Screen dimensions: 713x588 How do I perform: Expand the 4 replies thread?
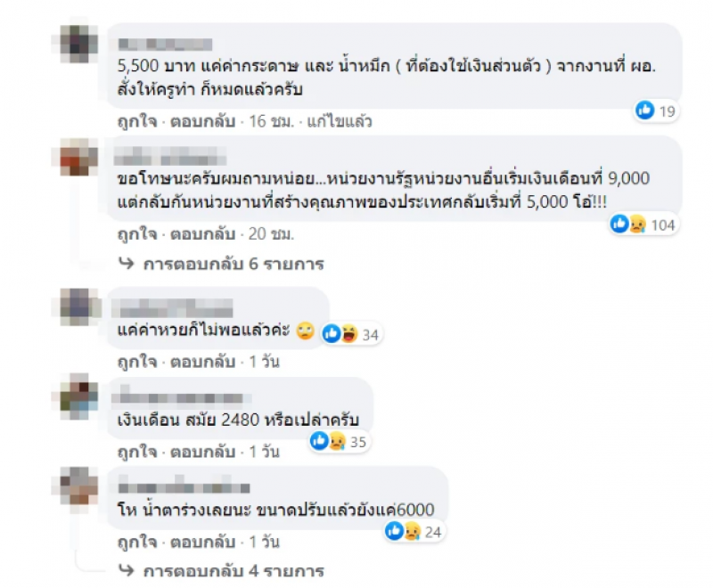click(x=221, y=571)
